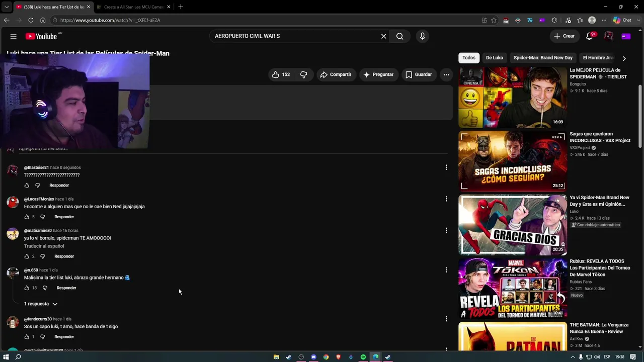
Task: Open the video's more actions menu
Action: click(446, 74)
